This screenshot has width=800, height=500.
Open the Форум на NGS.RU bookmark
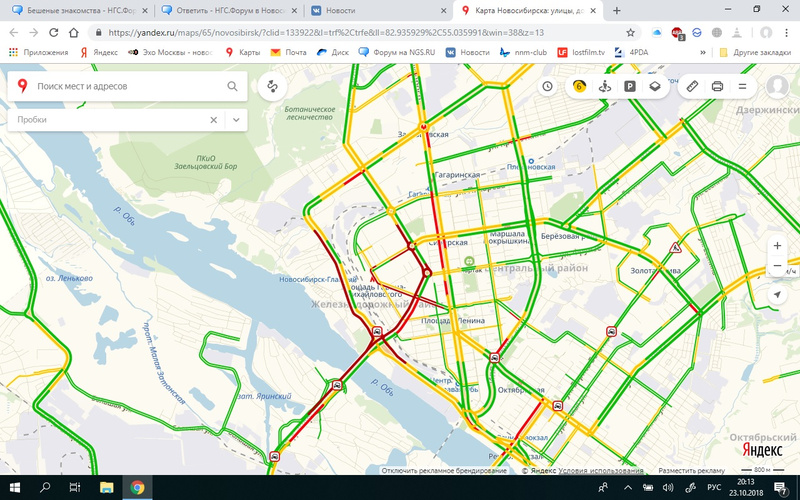[x=397, y=52]
